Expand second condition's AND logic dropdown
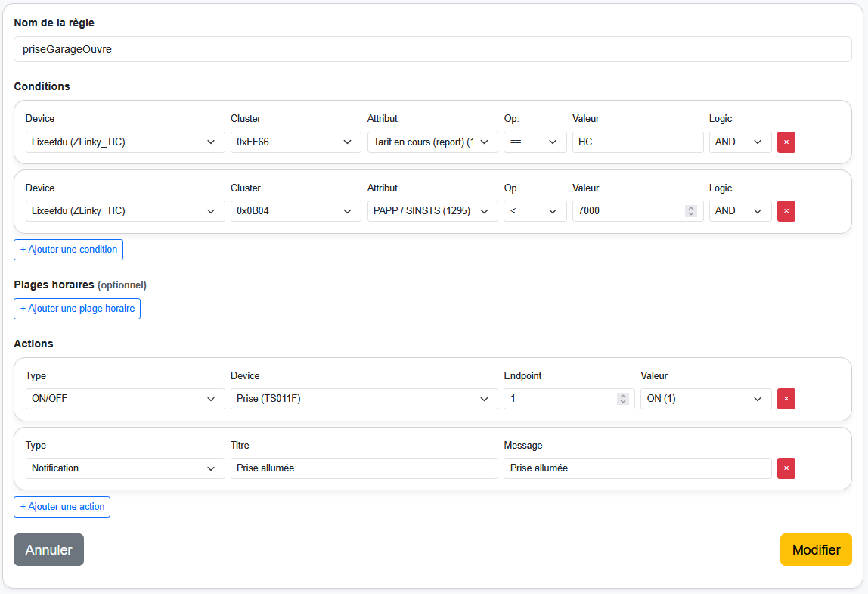Viewport: 868px width, 594px height. 739,211
